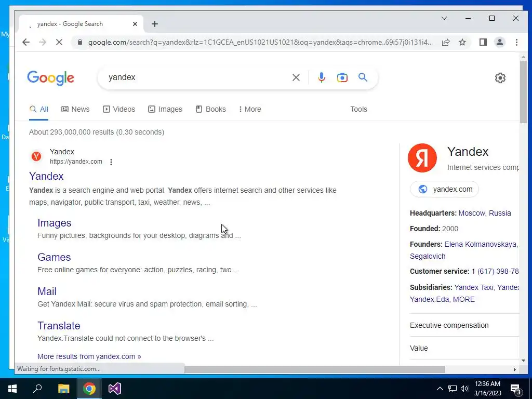Click the red Yandex knowledge panel logo

(422, 158)
